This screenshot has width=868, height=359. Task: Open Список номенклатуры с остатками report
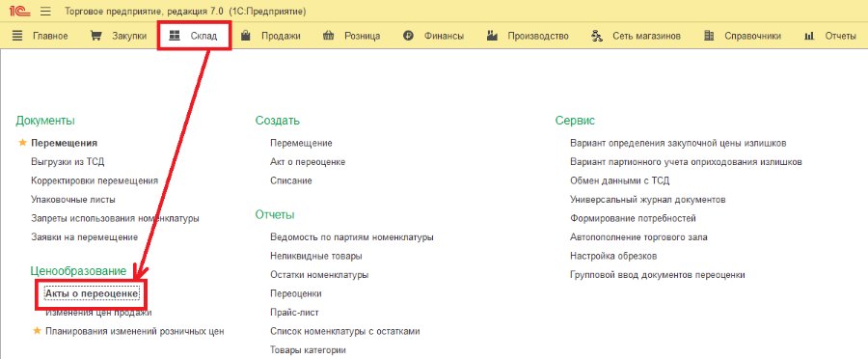pos(345,331)
